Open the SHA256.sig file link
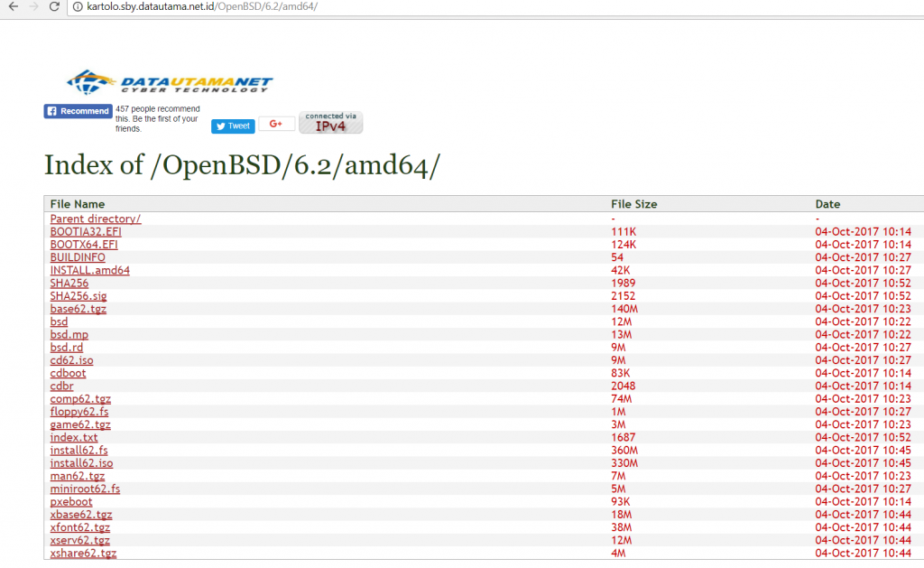The width and height of the screenshot is (924, 568). click(79, 296)
